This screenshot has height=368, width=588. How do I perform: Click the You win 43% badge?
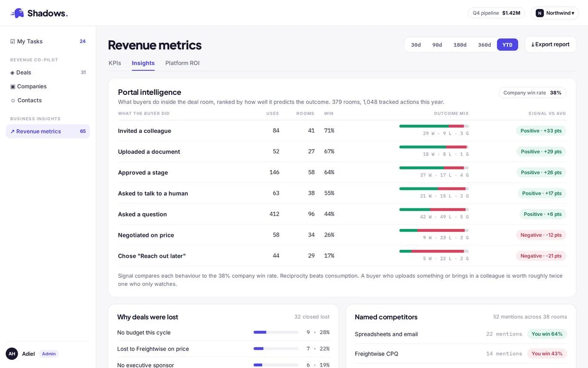click(547, 354)
